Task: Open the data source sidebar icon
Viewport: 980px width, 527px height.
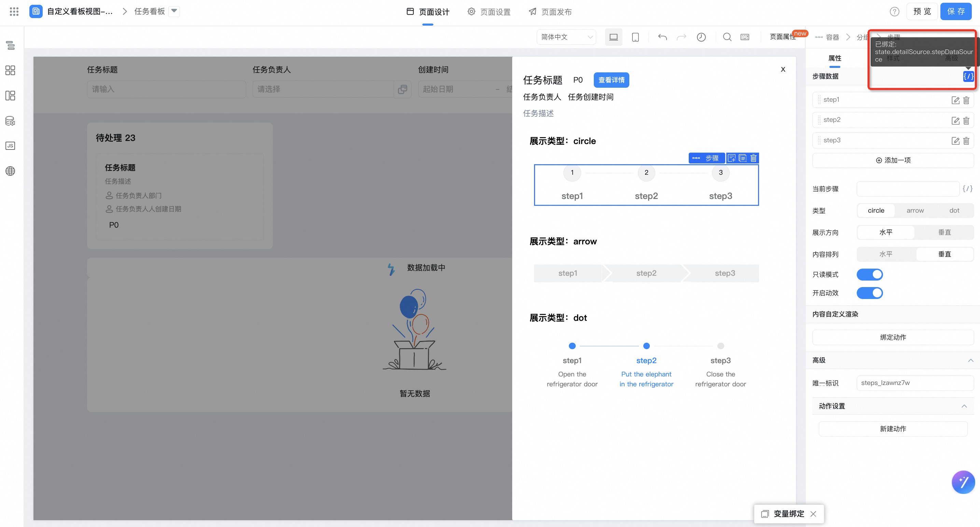Action: 10,121
